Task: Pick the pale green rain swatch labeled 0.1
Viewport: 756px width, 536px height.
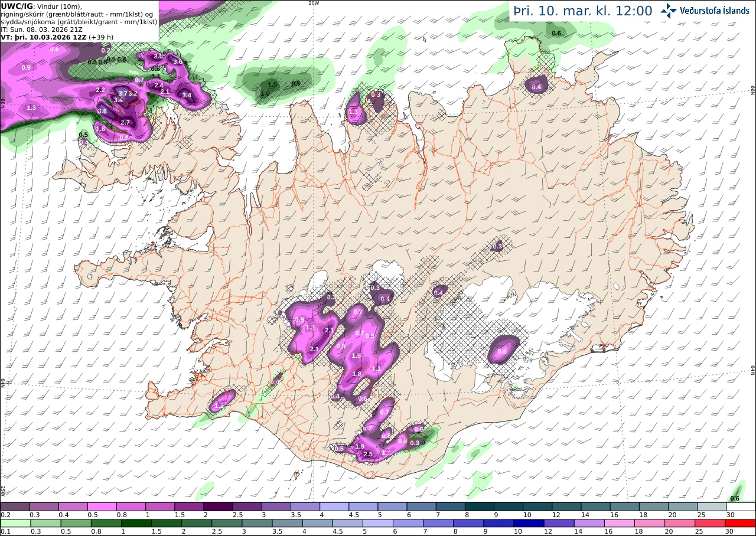Action: 15,523
